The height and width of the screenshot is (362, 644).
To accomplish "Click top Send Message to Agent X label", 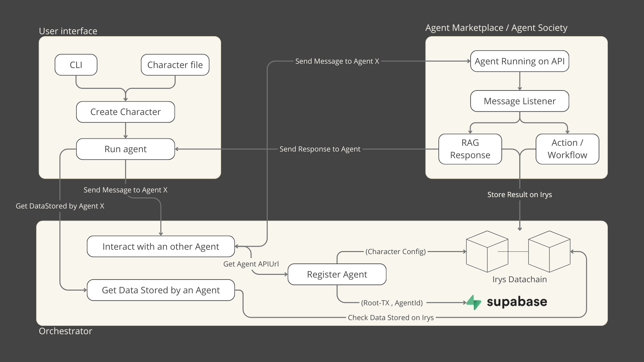I will click(x=337, y=61).
